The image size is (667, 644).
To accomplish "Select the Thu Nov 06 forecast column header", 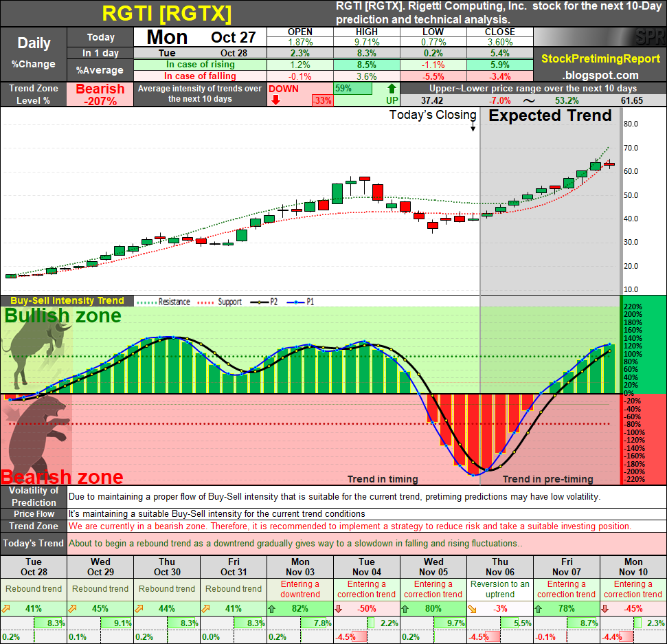I will (500, 567).
